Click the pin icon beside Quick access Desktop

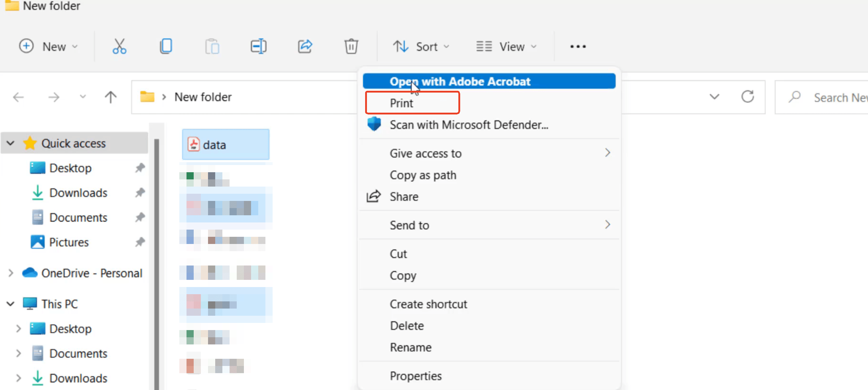[x=140, y=168]
